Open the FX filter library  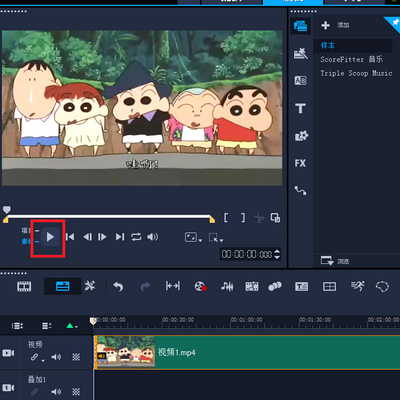coord(300,163)
